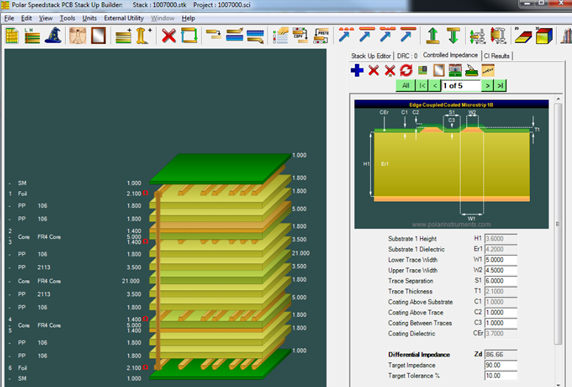Click the Upper Trace Width W2 field
The height and width of the screenshot is (387, 572).
click(500, 271)
